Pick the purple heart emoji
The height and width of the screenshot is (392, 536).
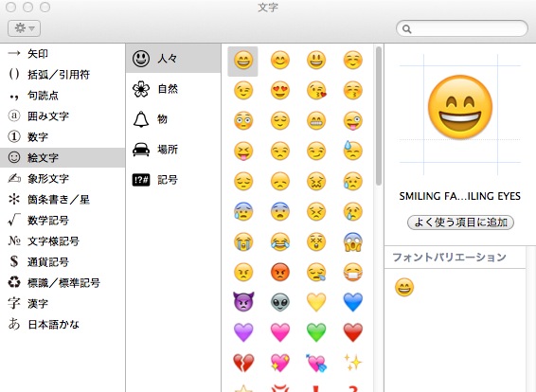click(x=243, y=332)
